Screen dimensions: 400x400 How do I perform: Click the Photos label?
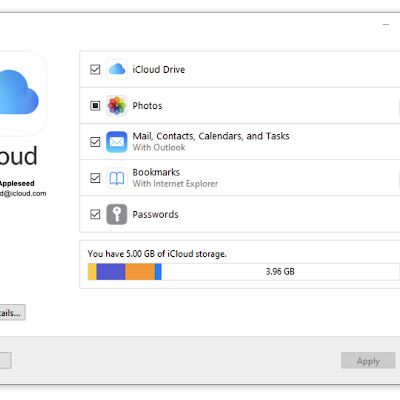tap(147, 106)
